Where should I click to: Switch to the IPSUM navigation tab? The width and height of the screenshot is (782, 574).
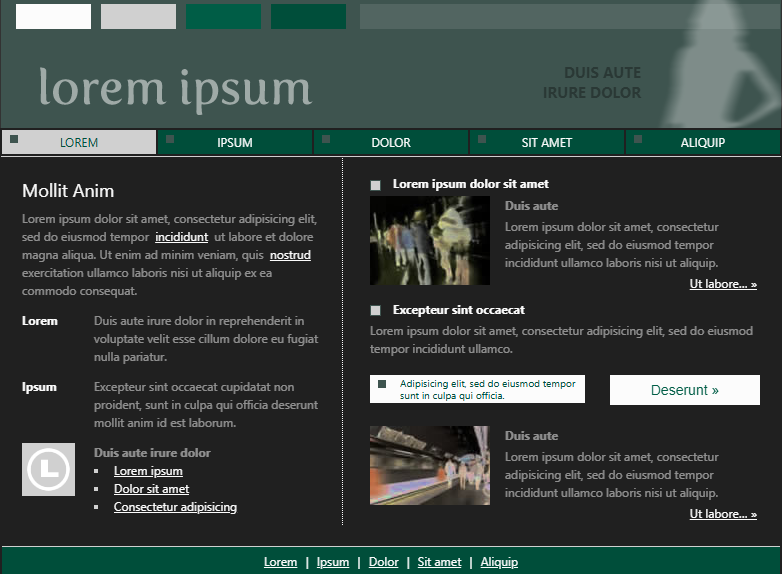click(235, 143)
